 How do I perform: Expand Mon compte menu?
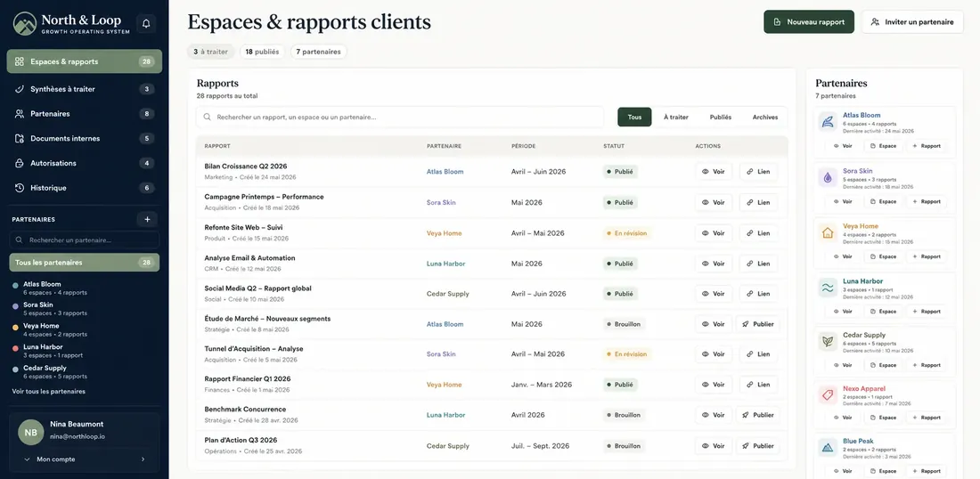pos(85,459)
